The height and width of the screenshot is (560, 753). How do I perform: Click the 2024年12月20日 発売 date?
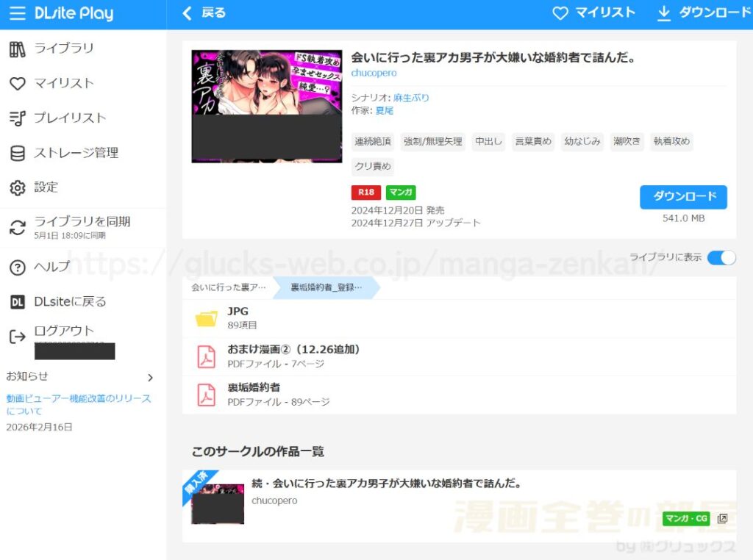(x=398, y=210)
